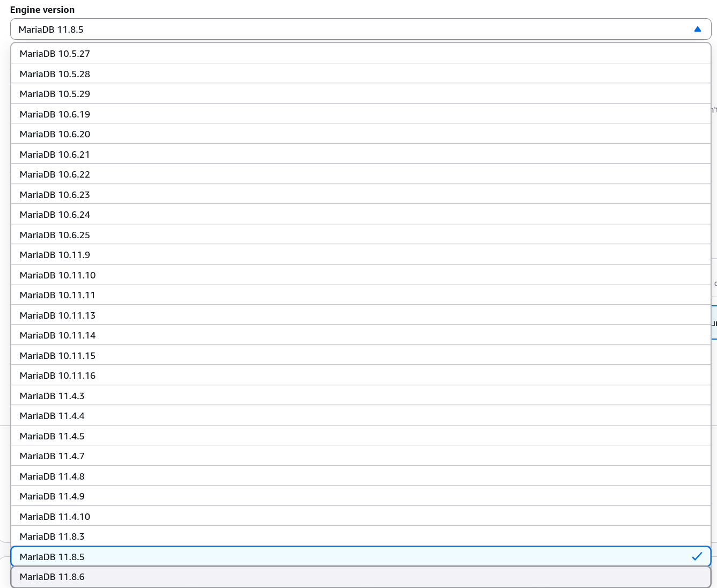This screenshot has height=588, width=717.
Task: Select the MariaDB 10.6.22 entry
Action: pos(55,174)
